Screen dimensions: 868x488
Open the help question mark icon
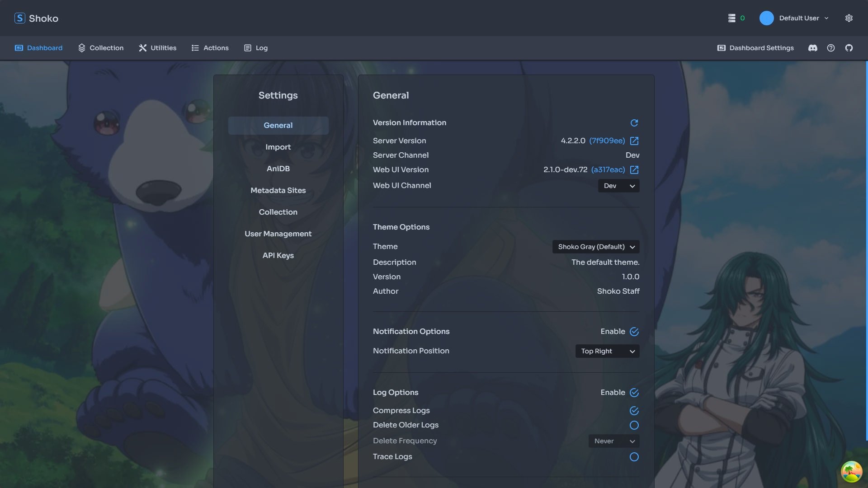831,48
